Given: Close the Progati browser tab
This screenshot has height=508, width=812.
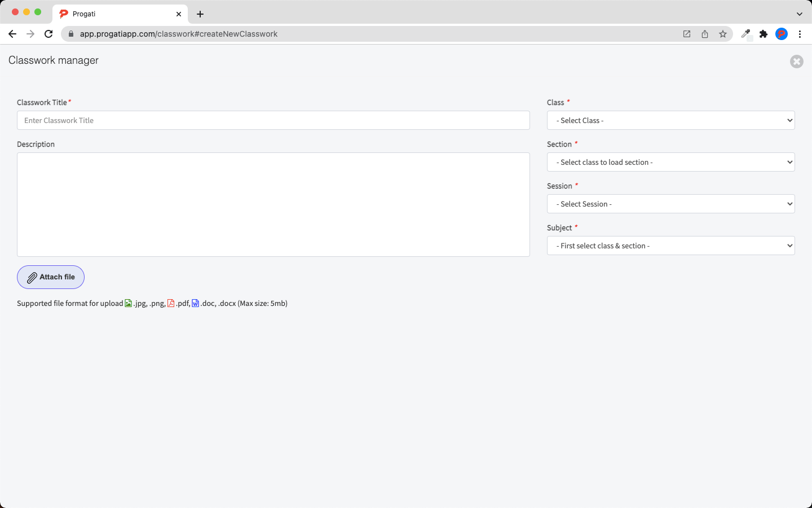Looking at the screenshot, I should (x=179, y=14).
